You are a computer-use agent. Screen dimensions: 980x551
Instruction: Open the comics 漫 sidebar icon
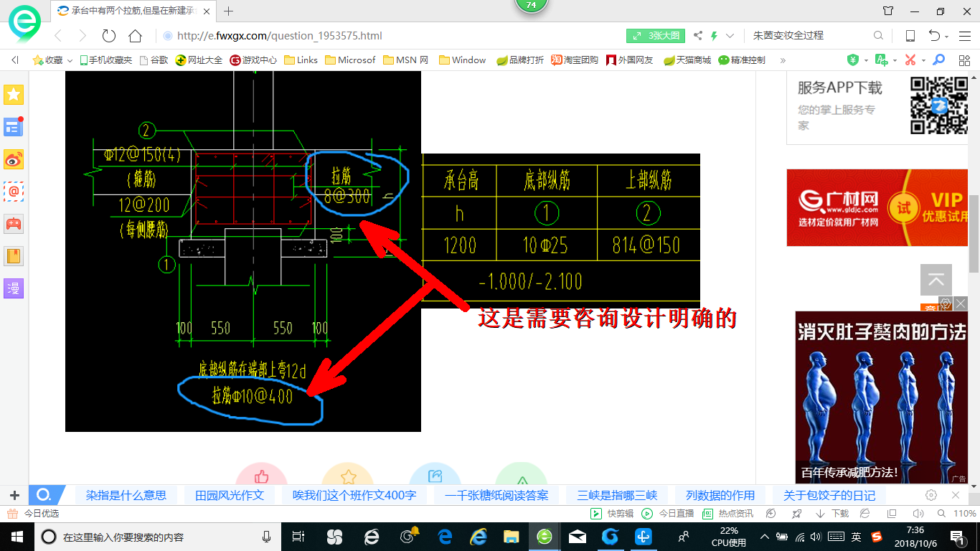tap(14, 288)
